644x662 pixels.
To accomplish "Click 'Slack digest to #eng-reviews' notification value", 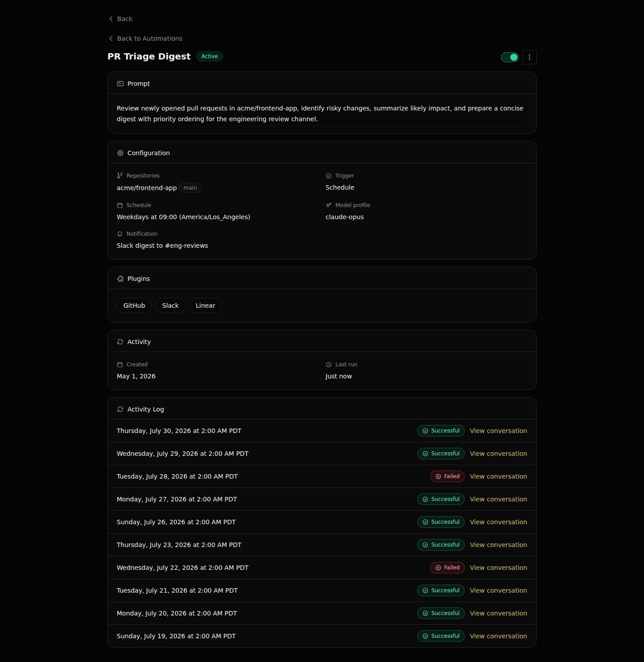I will pyautogui.click(x=162, y=246).
